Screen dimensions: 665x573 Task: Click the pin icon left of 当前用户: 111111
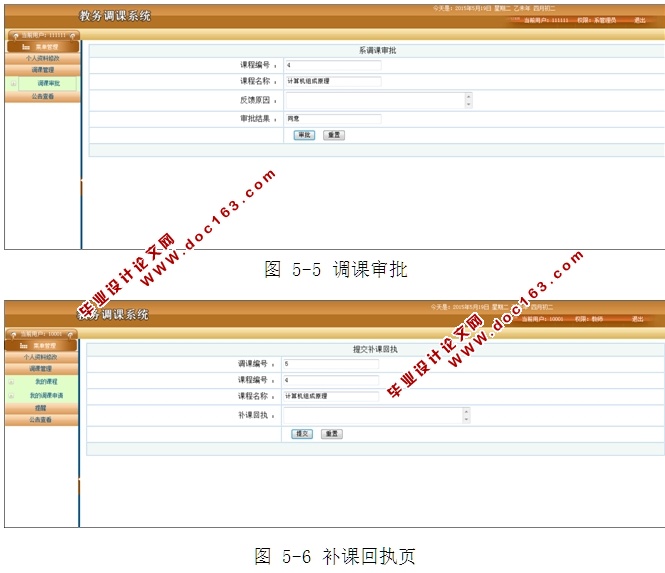pyautogui.click(x=15, y=36)
